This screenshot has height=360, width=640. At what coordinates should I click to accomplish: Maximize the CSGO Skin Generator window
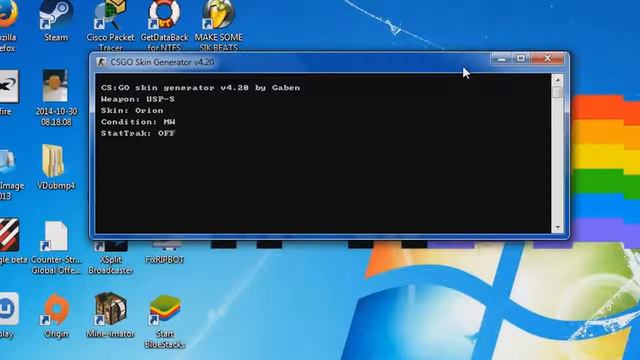click(x=521, y=59)
